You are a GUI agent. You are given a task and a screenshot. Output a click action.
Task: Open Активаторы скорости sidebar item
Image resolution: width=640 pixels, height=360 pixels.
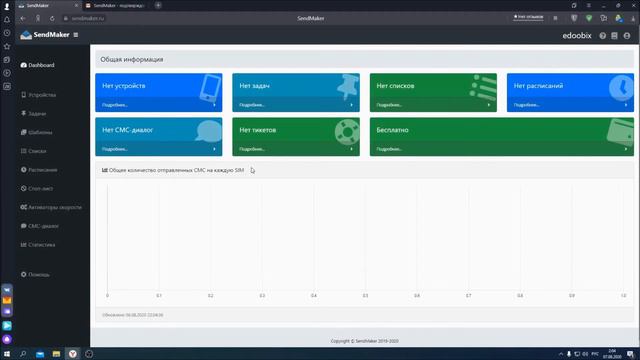click(x=51, y=208)
